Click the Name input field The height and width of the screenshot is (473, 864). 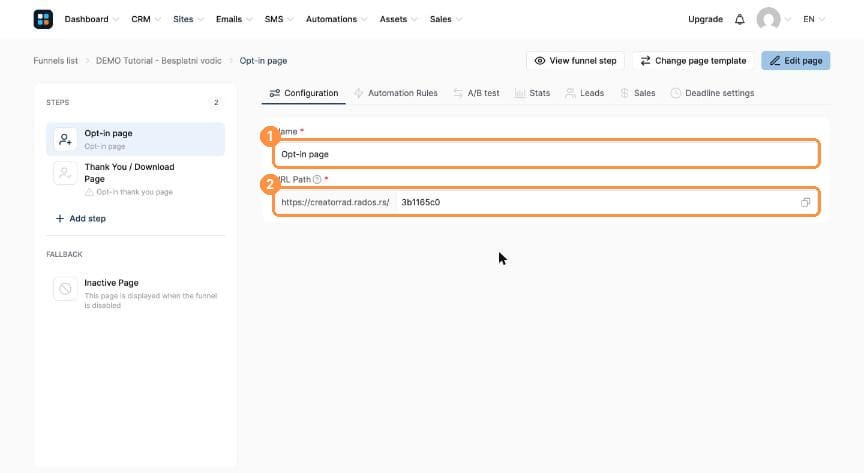546,154
